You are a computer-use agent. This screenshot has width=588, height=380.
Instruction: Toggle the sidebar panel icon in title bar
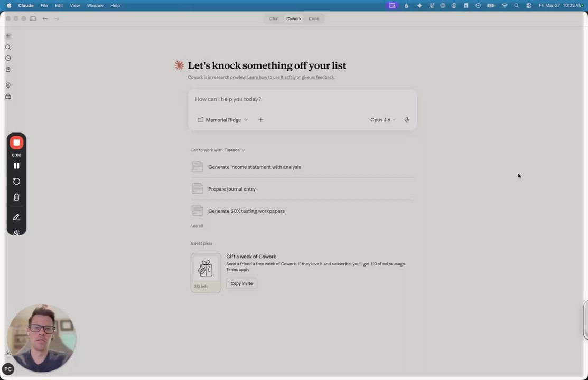tap(33, 18)
